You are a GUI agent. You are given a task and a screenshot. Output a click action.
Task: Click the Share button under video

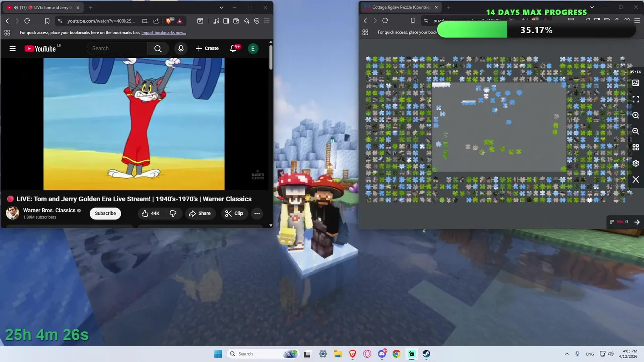click(200, 213)
